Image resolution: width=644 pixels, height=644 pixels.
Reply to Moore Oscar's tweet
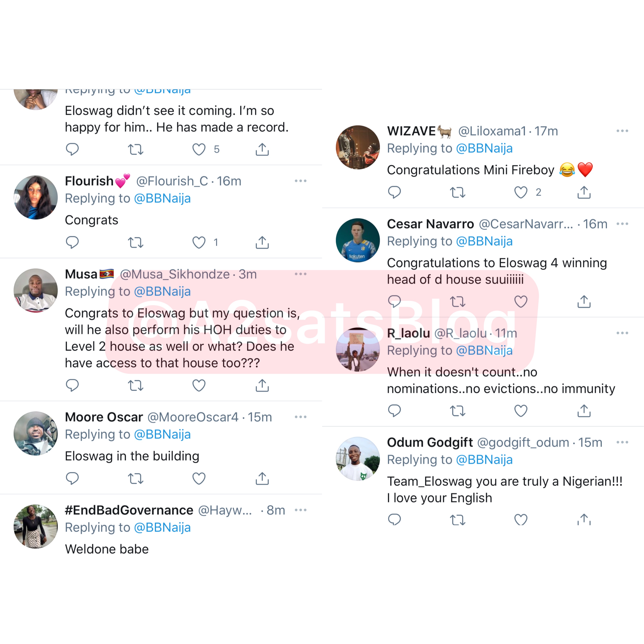click(72, 479)
